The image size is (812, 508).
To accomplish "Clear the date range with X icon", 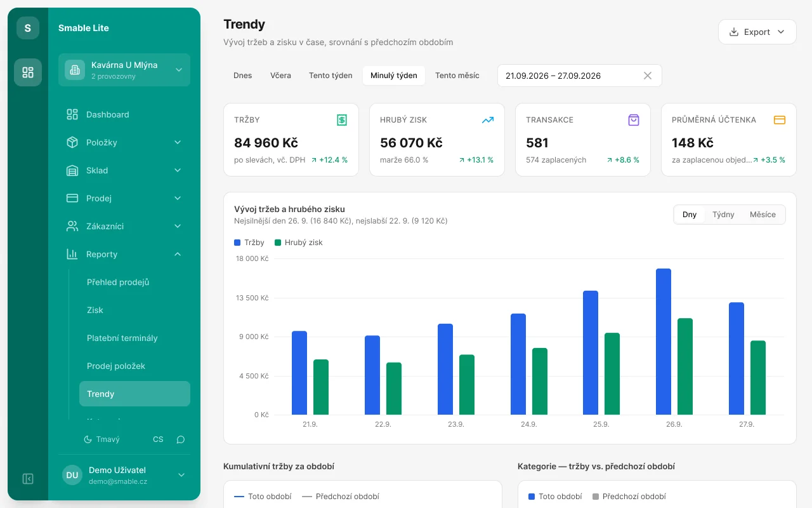I will click(x=648, y=76).
